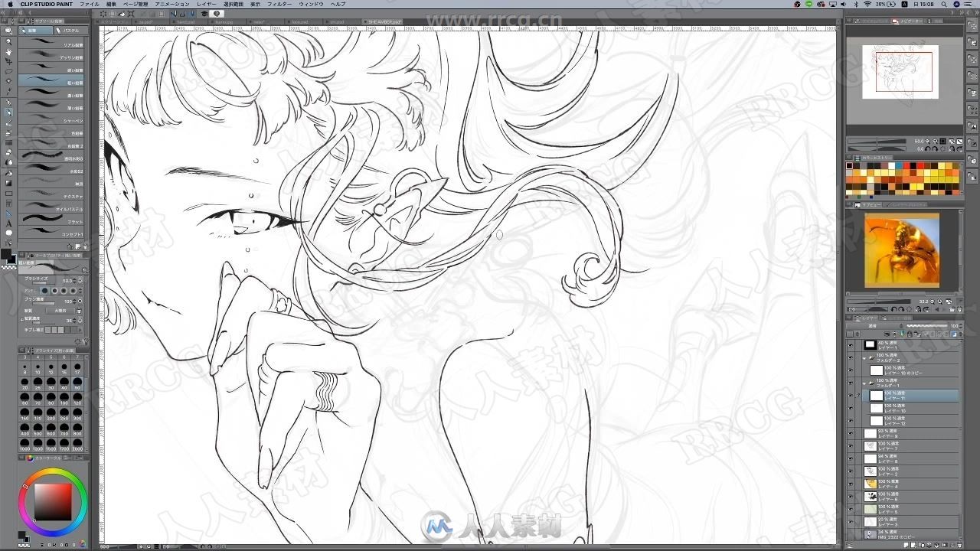Viewport: 980px width, 551px height.
Task: Choose the オイルパステル brush
Action: pos(51,208)
